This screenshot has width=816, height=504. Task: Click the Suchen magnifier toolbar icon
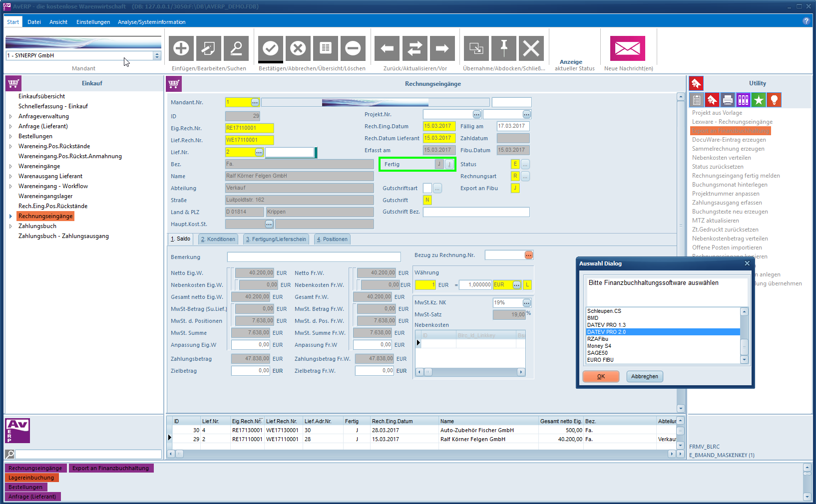pyautogui.click(x=236, y=48)
